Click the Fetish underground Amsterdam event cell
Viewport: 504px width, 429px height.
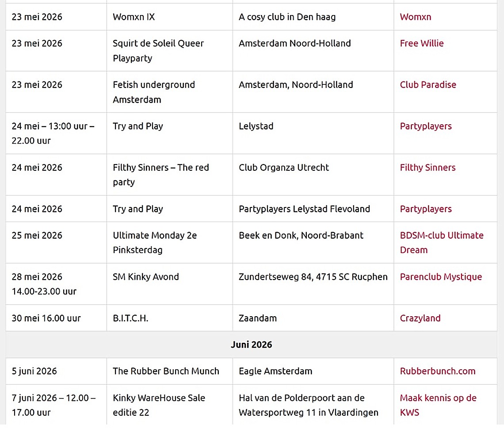pyautogui.click(x=169, y=92)
